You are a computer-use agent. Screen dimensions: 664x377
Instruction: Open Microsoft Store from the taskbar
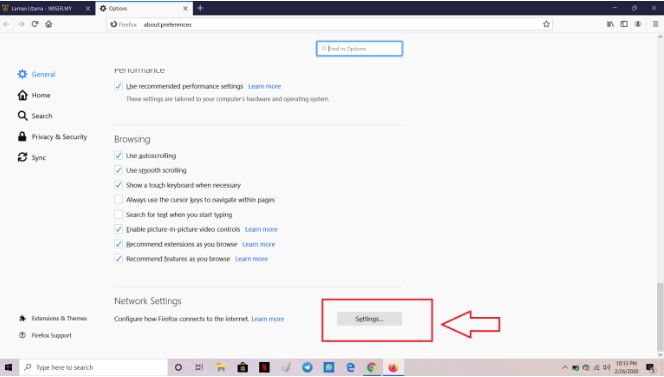(x=243, y=367)
